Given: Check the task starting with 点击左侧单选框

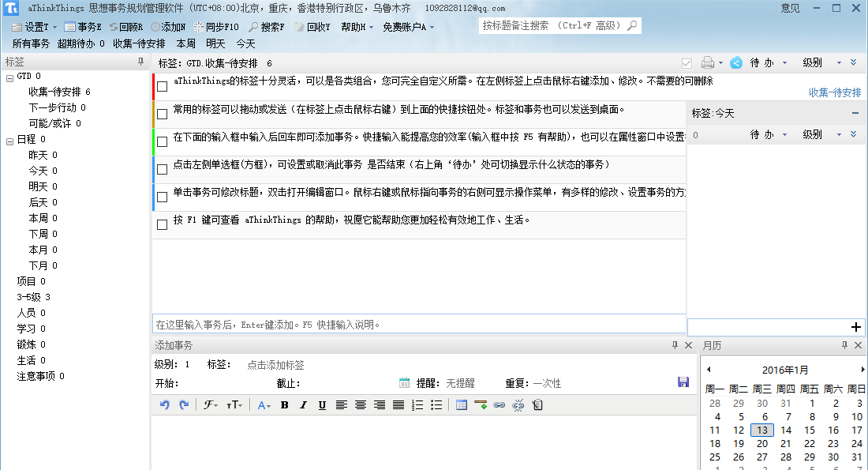Looking at the screenshot, I should [163, 170].
